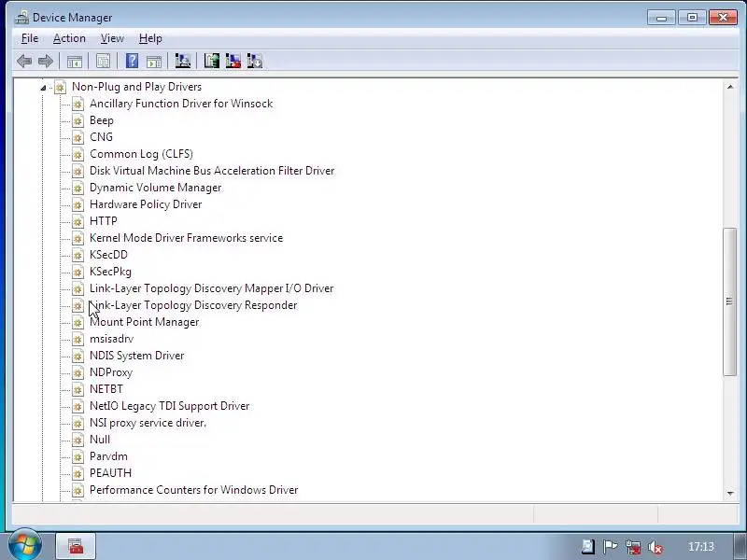
Task: Click the icon beside Beep driver
Action: pos(78,120)
